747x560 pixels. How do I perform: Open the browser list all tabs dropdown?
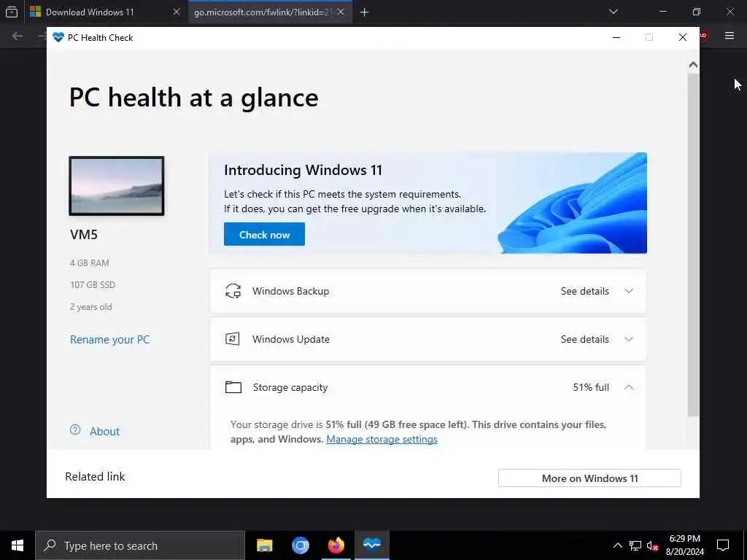[x=614, y=12]
